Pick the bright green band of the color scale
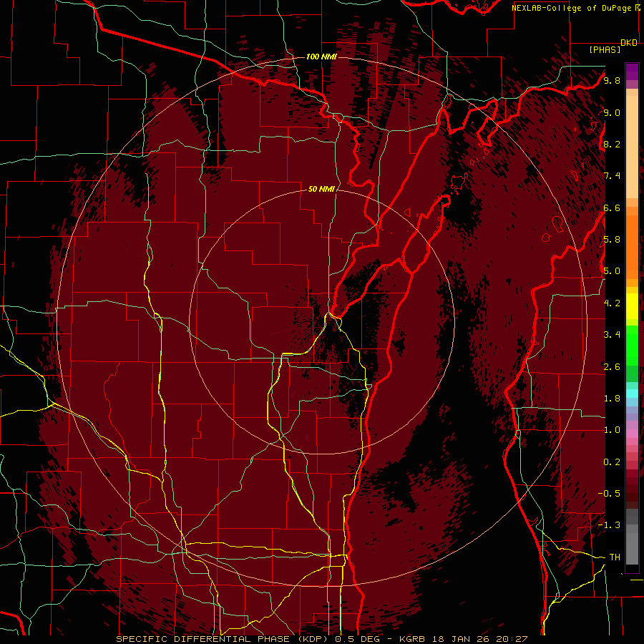Image resolution: width=644 pixels, height=644 pixels. pyautogui.click(x=632, y=345)
